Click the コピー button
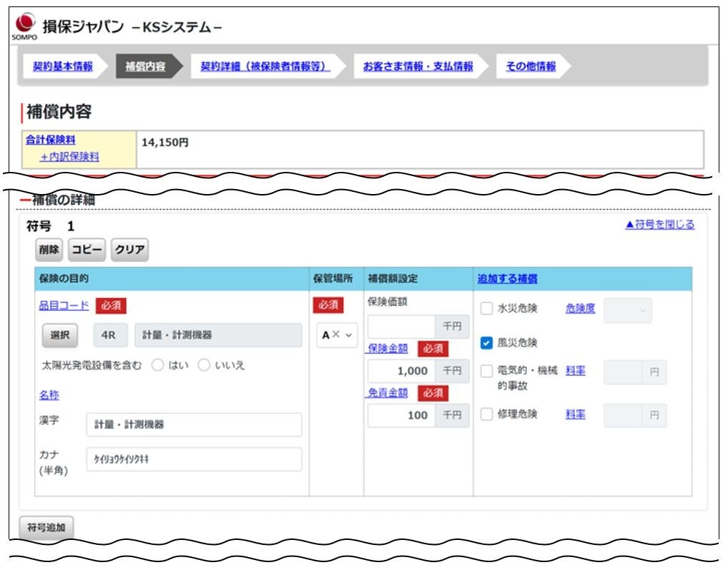728x570 pixels. coord(87,250)
